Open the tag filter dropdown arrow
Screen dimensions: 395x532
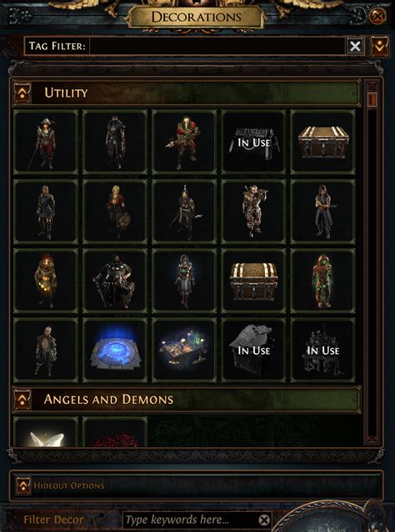pyautogui.click(x=379, y=46)
